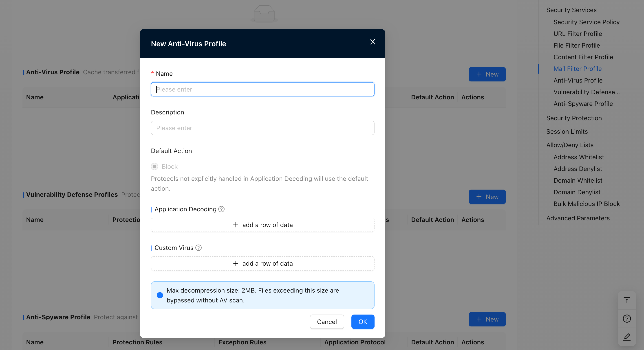
Task: Click the Anti-Spyware Profile section title
Action: (58, 317)
